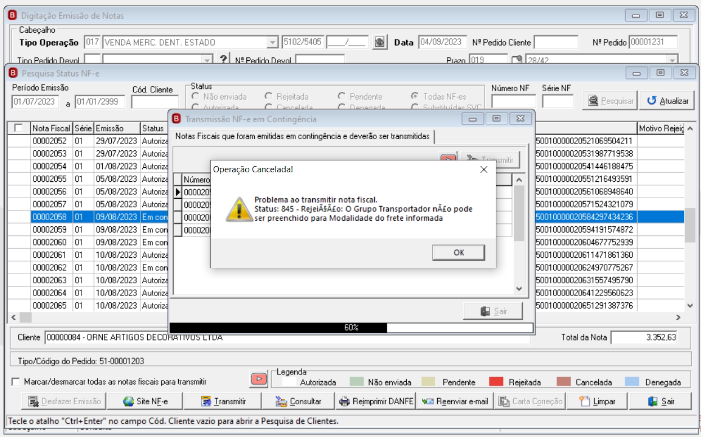
Task: Click the Atualizar refresh button
Action: pos(667,101)
